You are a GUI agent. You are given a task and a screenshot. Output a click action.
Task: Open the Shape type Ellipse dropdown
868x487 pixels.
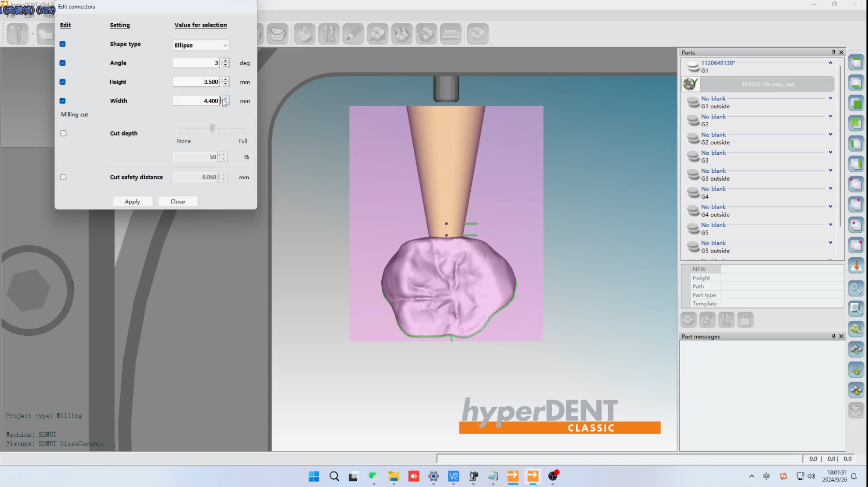tap(201, 46)
